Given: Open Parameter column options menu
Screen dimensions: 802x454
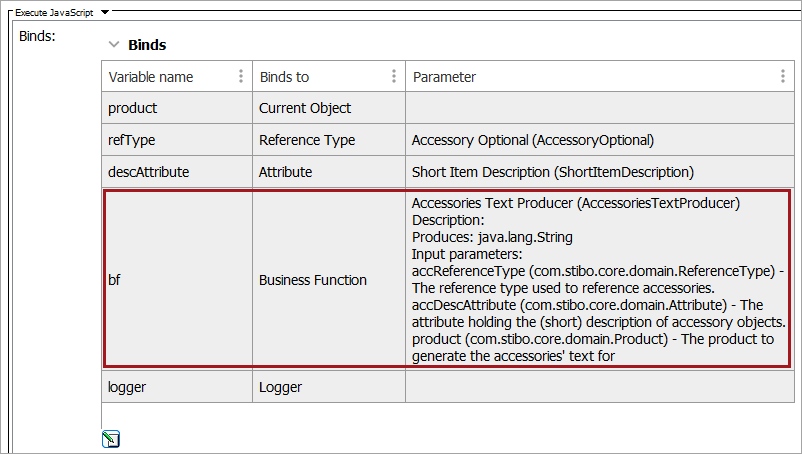Looking at the screenshot, I should (783, 77).
